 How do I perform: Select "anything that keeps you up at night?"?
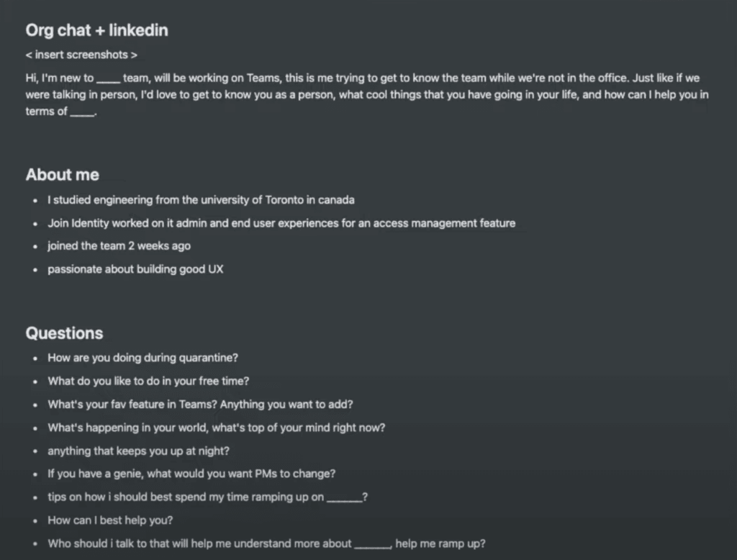point(139,451)
